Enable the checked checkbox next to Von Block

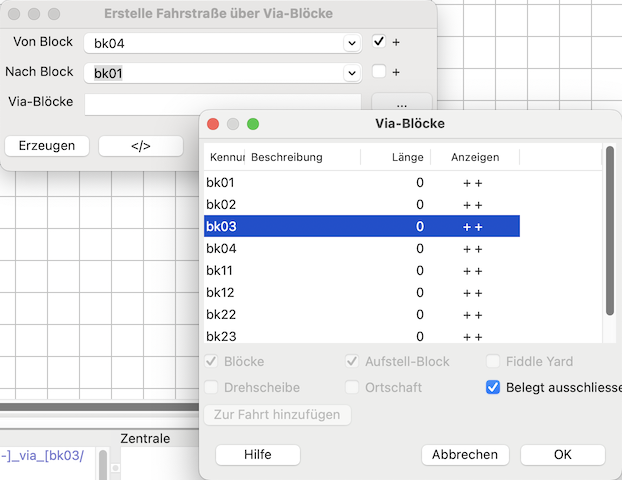(x=379, y=42)
